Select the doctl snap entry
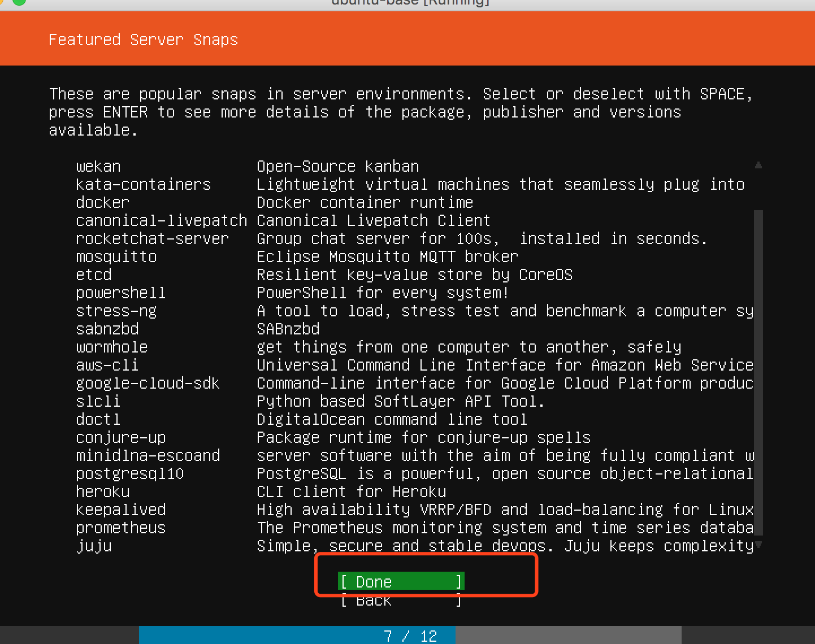815x644 pixels. [414, 419]
